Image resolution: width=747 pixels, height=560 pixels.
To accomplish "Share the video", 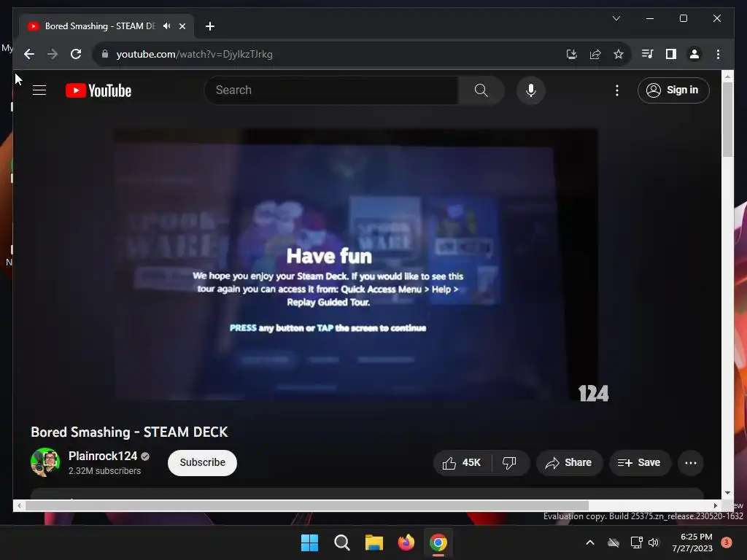I will click(569, 463).
